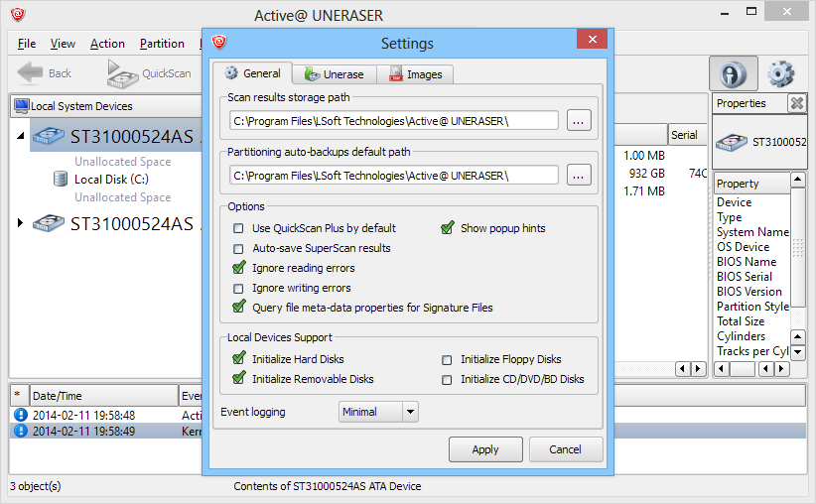Image resolution: width=816 pixels, height=504 pixels.
Task: Click the Local Disk (C:) volume icon
Action: point(61,179)
